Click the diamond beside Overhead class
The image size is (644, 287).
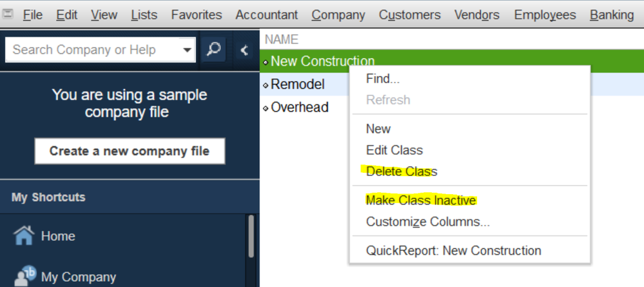tap(266, 108)
